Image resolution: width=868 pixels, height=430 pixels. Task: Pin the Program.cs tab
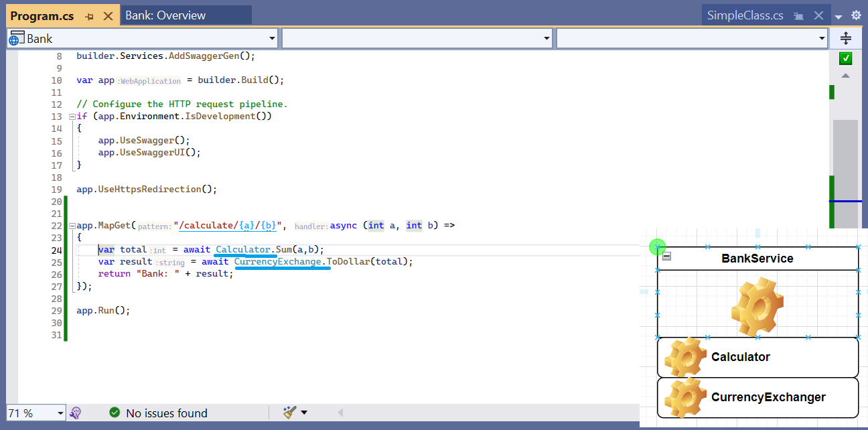[x=90, y=16]
